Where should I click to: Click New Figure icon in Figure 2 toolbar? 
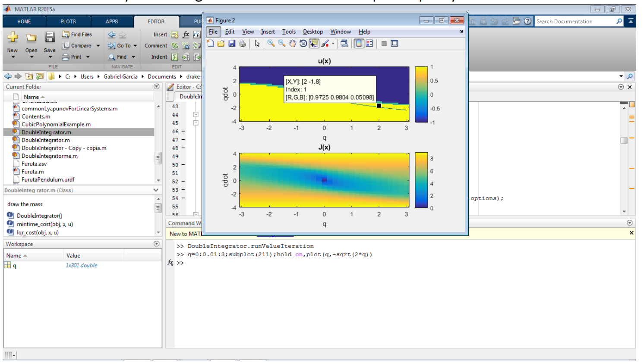click(211, 44)
